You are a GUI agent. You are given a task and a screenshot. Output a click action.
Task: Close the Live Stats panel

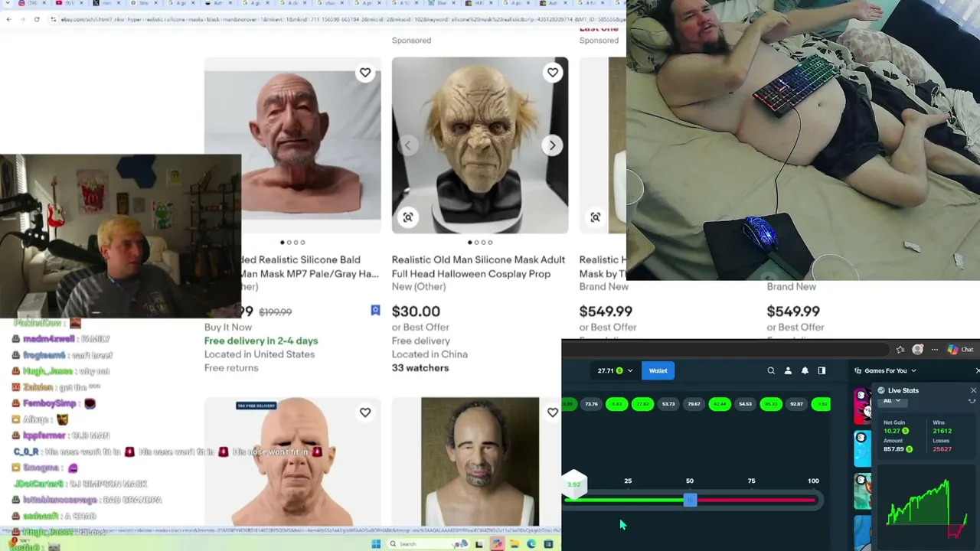[x=973, y=390]
